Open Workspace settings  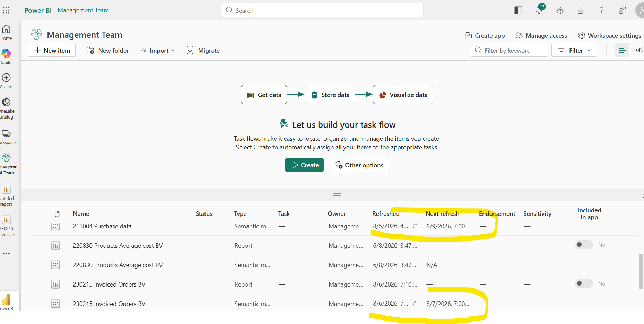pos(609,35)
